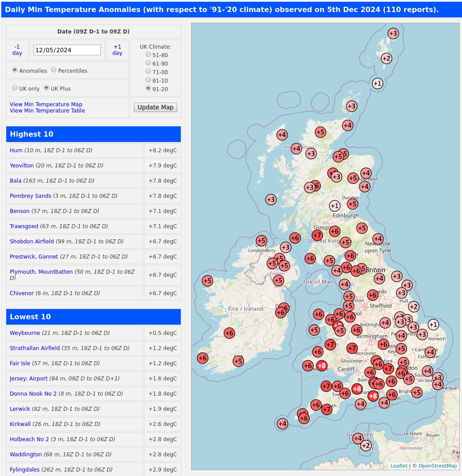The height and width of the screenshot is (476, 462).
Task: Go back one day using -1 day
Action: (x=17, y=50)
